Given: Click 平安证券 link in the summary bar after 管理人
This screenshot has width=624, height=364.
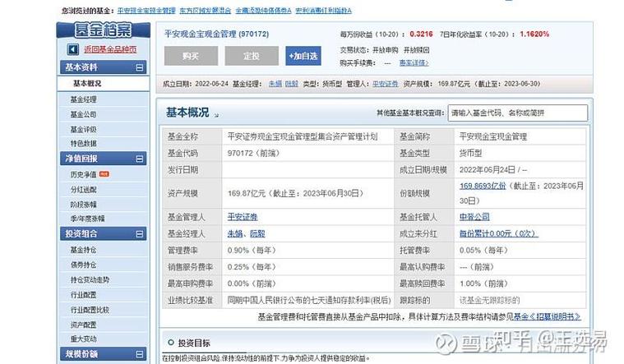Looking at the screenshot, I should tap(386, 84).
